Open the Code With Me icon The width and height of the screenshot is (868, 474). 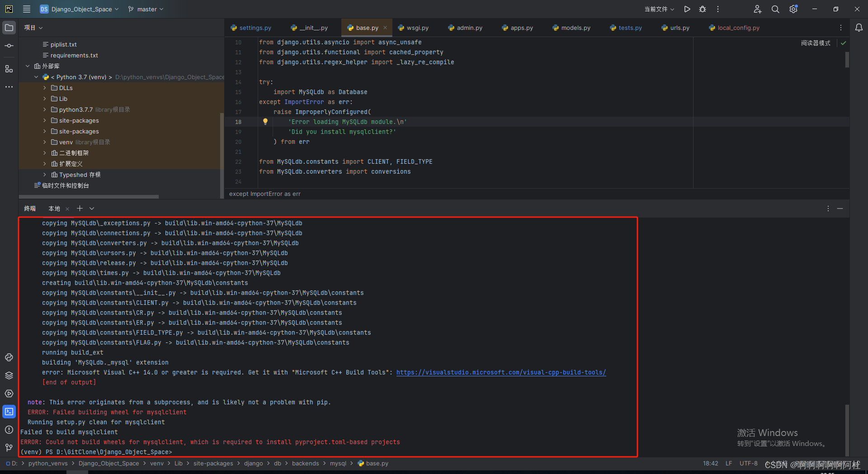pyautogui.click(x=758, y=9)
